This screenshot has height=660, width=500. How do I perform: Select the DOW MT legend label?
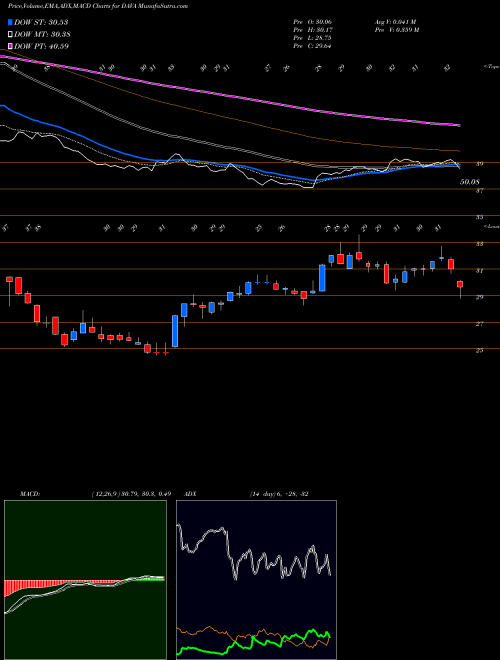pyautogui.click(x=42, y=35)
